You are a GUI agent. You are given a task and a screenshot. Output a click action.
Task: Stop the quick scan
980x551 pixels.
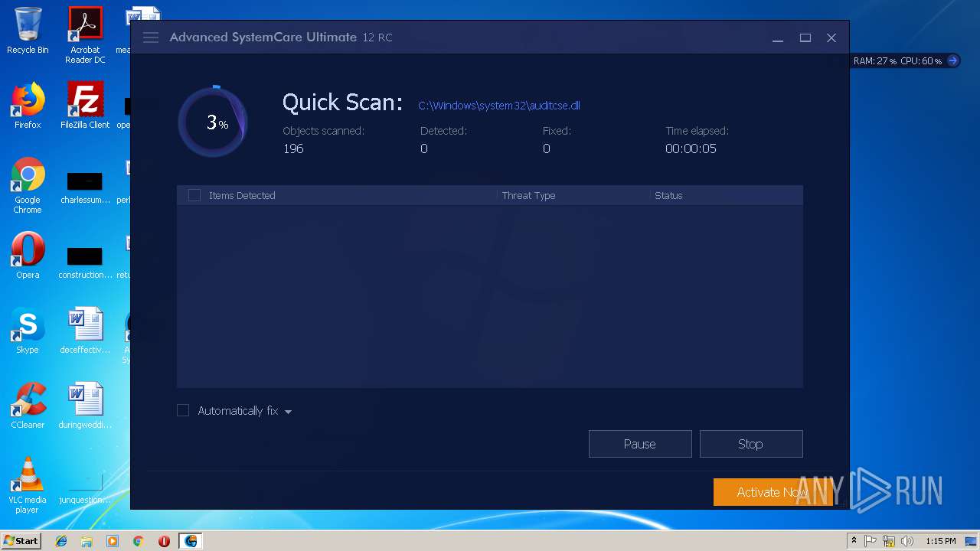[751, 444]
